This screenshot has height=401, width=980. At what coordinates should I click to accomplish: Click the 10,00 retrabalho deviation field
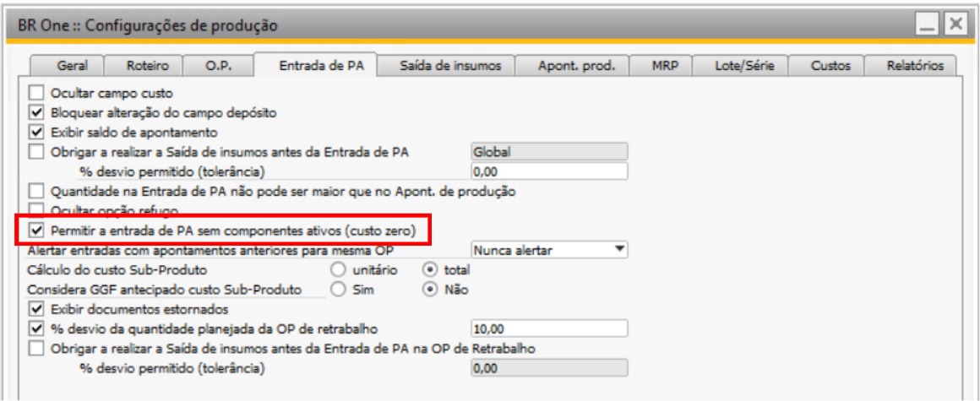pos(548,328)
